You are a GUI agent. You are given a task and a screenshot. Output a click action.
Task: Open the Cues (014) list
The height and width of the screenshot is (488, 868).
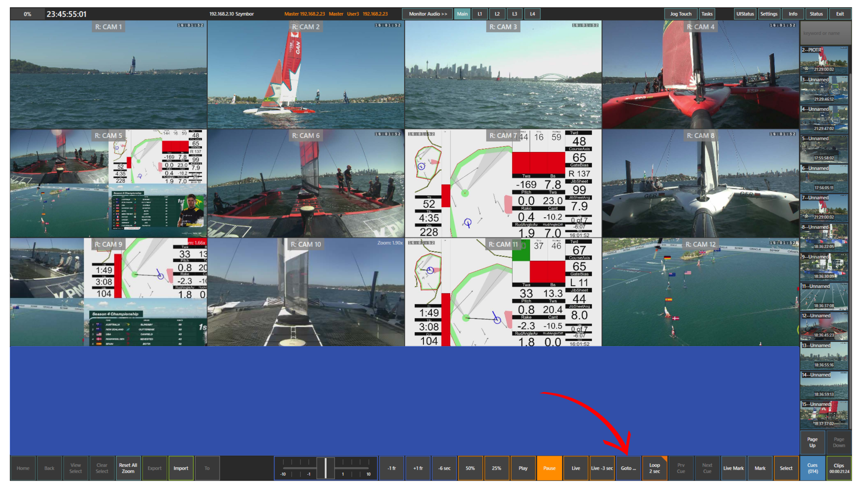pyautogui.click(x=812, y=468)
